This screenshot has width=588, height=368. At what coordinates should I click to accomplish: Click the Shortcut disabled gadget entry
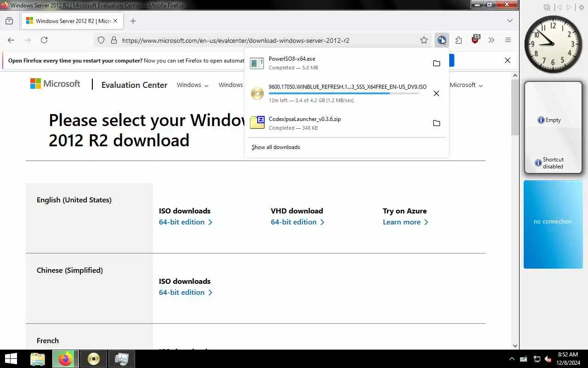(x=550, y=163)
